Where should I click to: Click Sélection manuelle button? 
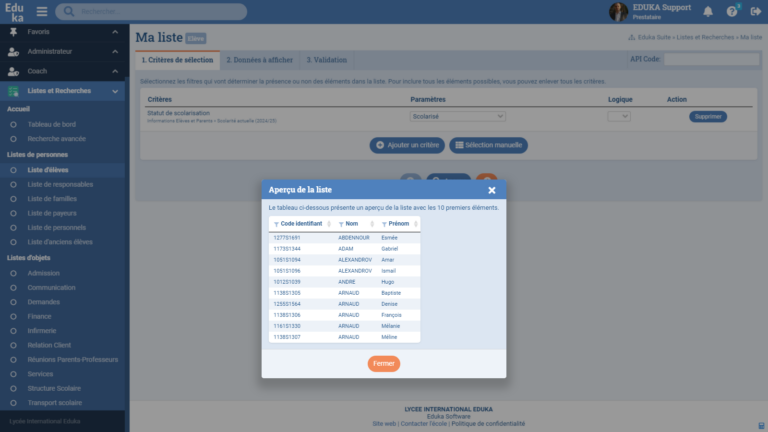point(488,145)
